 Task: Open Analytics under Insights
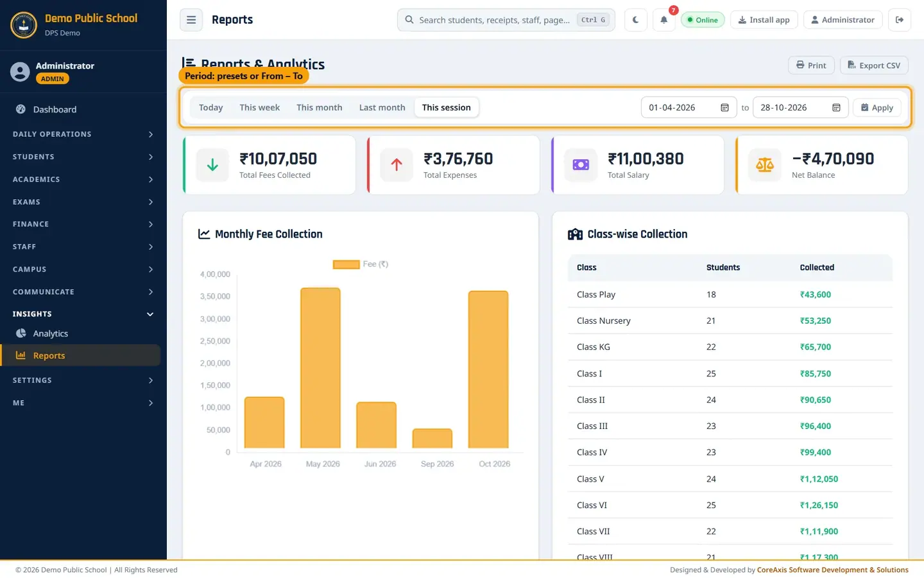[80, 333]
